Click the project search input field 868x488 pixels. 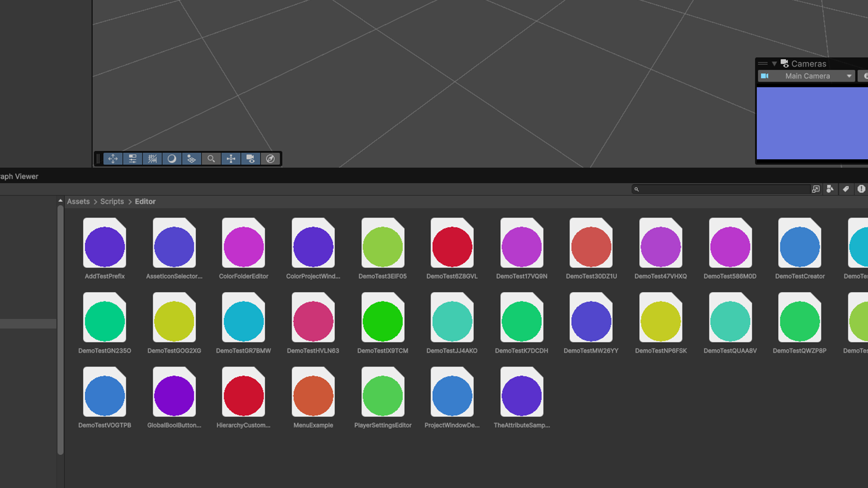pos(724,189)
